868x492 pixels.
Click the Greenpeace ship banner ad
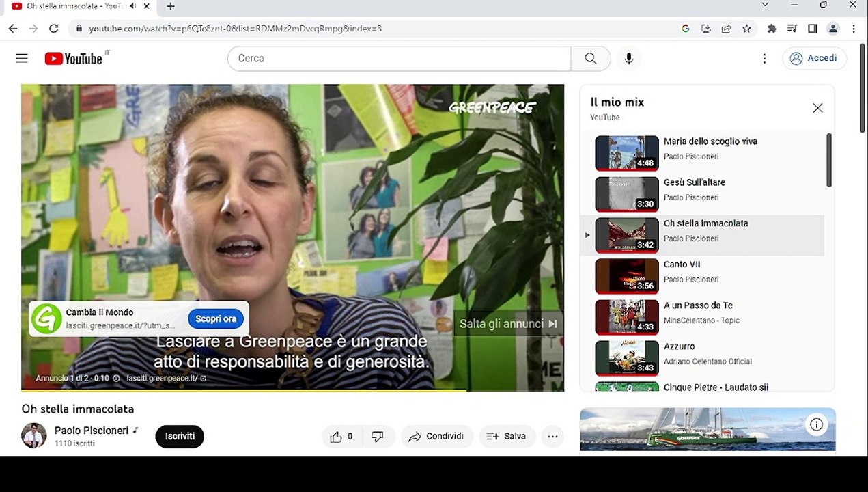(708, 430)
